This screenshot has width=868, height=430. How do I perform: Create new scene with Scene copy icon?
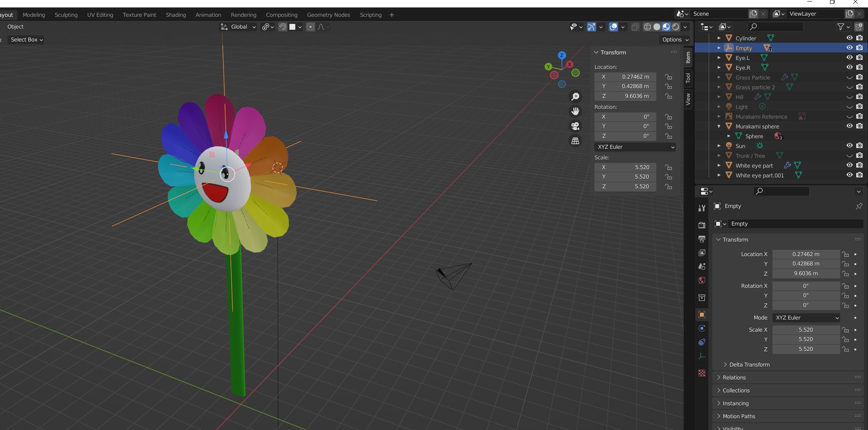[x=753, y=14]
